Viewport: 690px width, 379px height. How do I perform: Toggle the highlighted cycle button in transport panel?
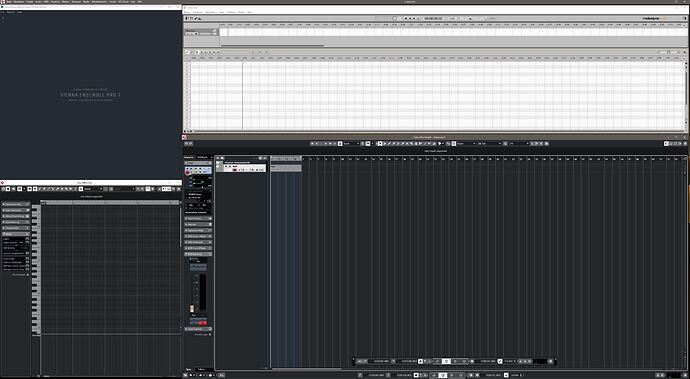point(446,361)
